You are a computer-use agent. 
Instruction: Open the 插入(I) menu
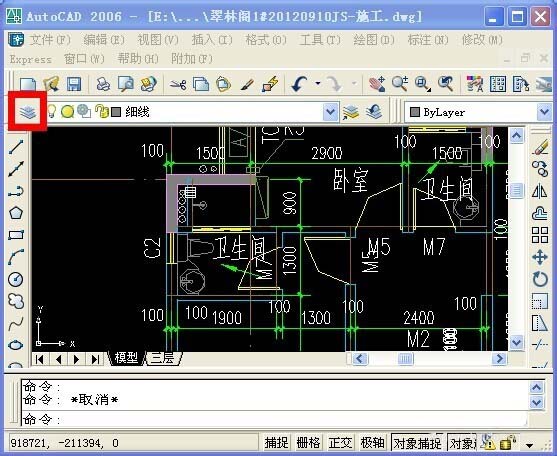click(x=212, y=40)
